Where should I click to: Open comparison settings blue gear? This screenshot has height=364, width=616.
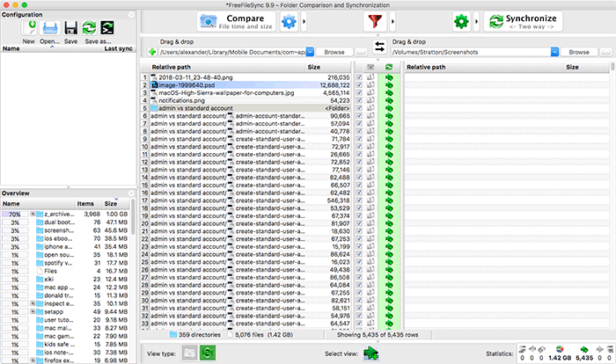point(289,21)
